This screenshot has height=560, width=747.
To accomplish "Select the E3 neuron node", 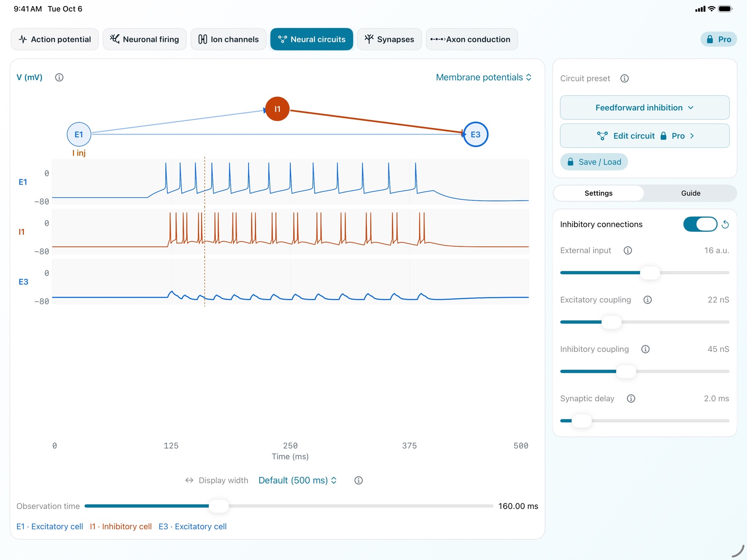I will [x=476, y=134].
